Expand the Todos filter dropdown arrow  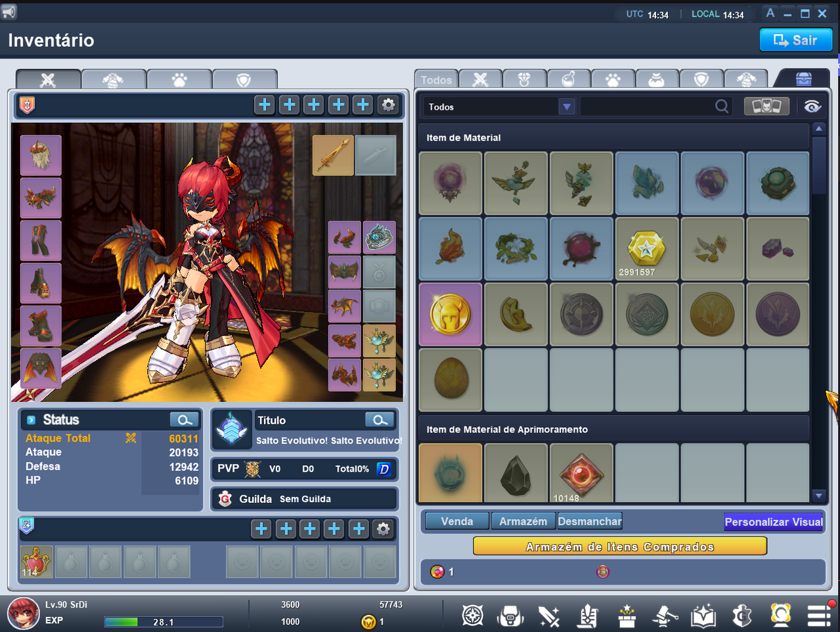[x=567, y=106]
